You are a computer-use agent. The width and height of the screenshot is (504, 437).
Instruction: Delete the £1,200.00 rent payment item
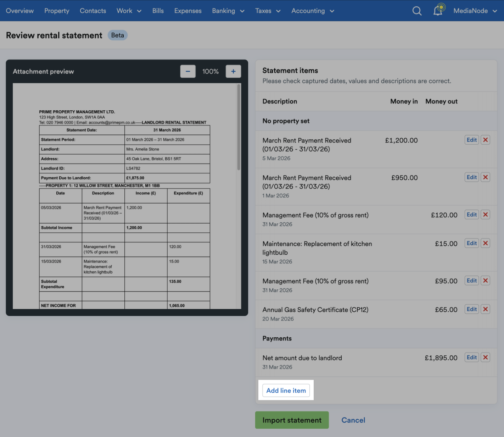[x=486, y=140]
